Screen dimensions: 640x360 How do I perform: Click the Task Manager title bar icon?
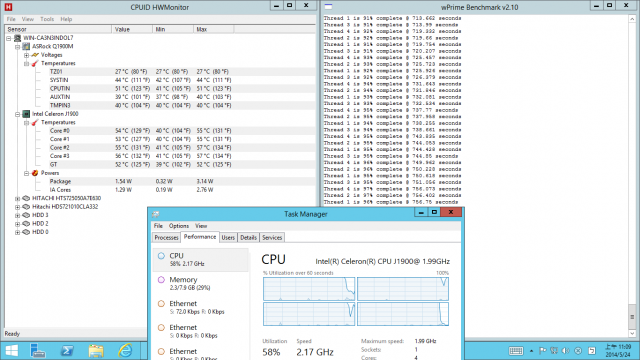pos(156,214)
